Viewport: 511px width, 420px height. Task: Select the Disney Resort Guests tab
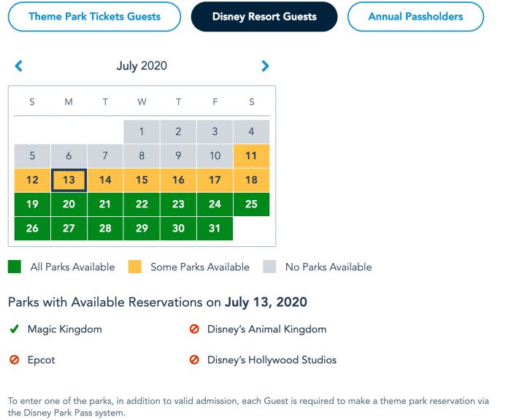tap(264, 16)
